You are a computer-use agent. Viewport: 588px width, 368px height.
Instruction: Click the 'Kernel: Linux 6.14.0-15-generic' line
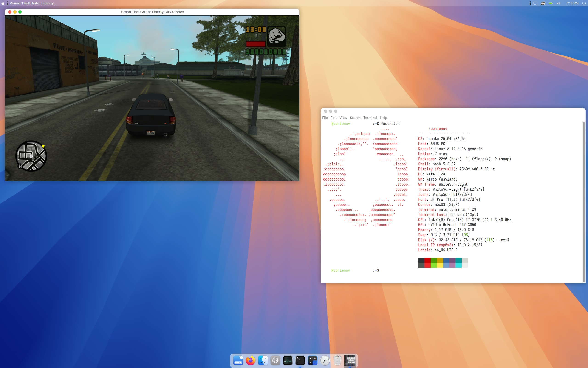click(x=450, y=149)
